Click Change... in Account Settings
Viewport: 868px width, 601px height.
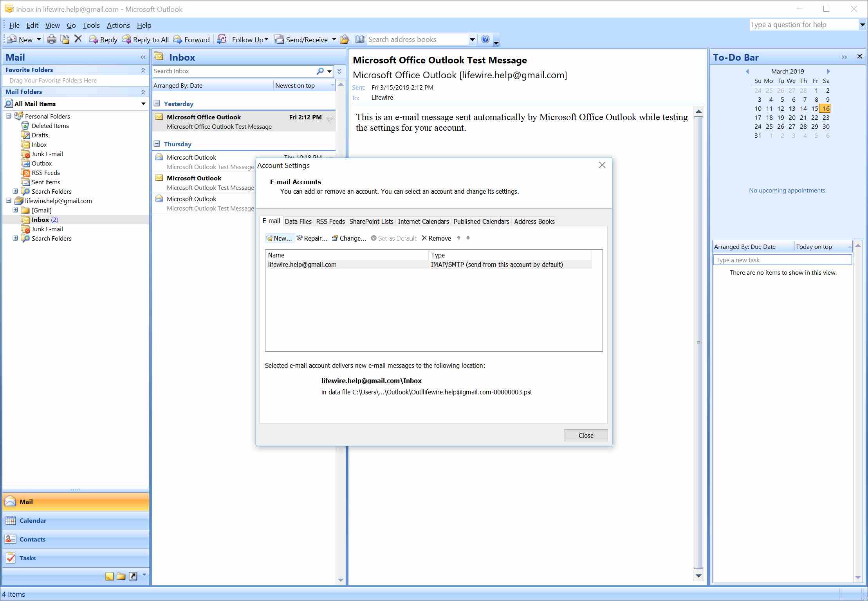349,238
